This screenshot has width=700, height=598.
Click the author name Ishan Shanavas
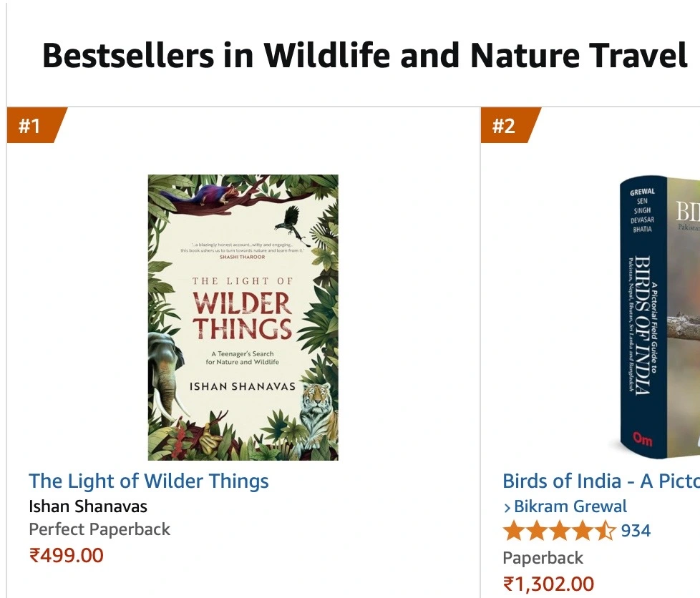[x=88, y=506]
